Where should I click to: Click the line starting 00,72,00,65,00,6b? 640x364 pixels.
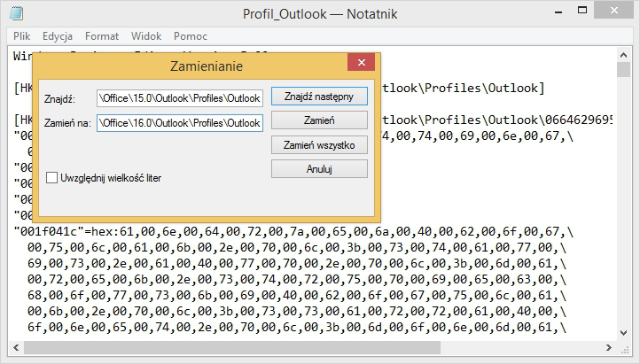tap(297, 279)
